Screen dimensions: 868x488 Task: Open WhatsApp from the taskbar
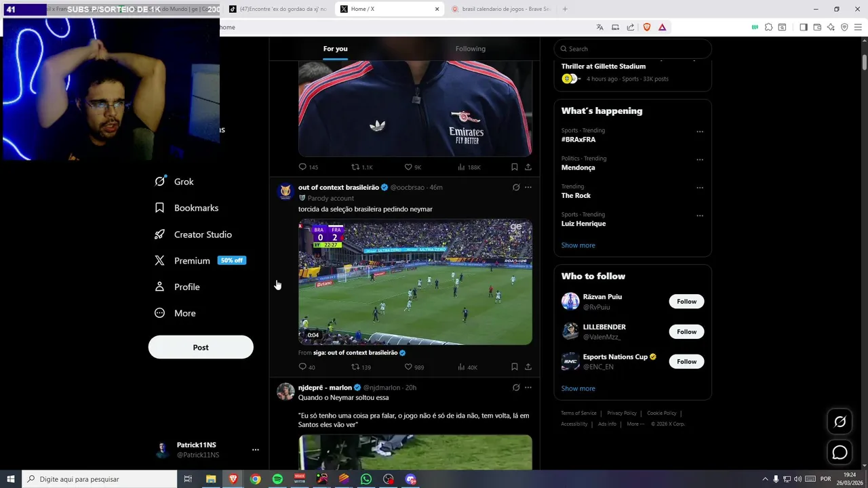click(366, 479)
